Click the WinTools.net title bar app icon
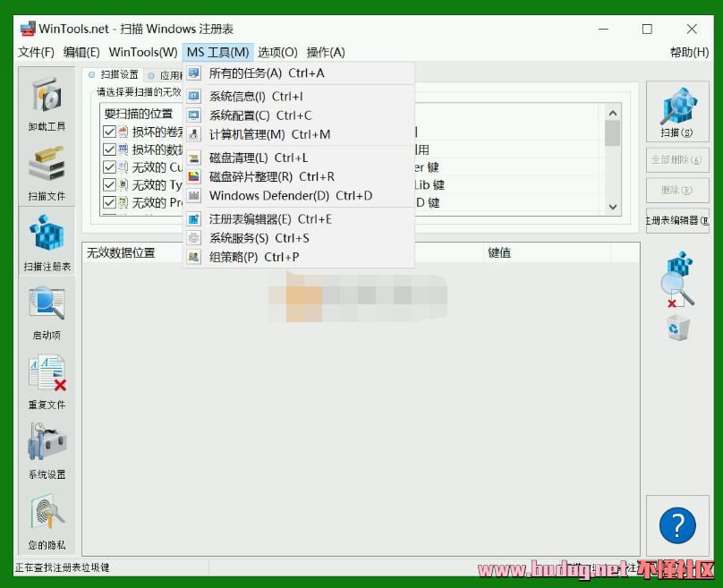Screen dimensions: 723x588 28,29
